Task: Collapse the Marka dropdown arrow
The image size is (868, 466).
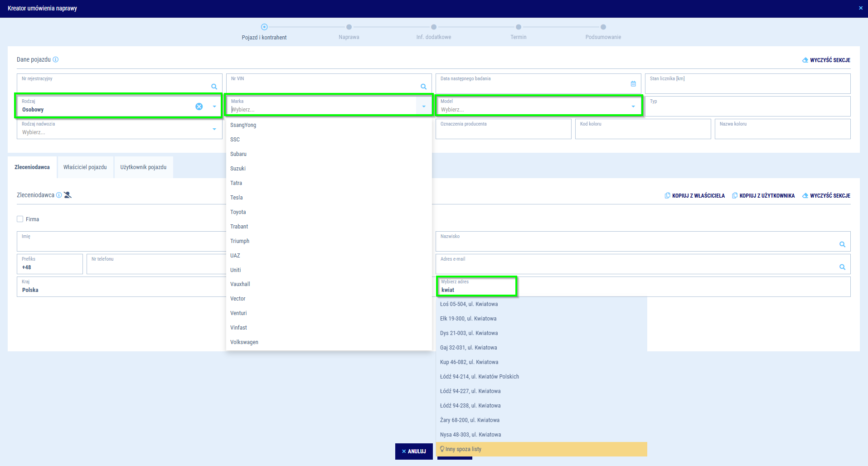Action: click(423, 107)
